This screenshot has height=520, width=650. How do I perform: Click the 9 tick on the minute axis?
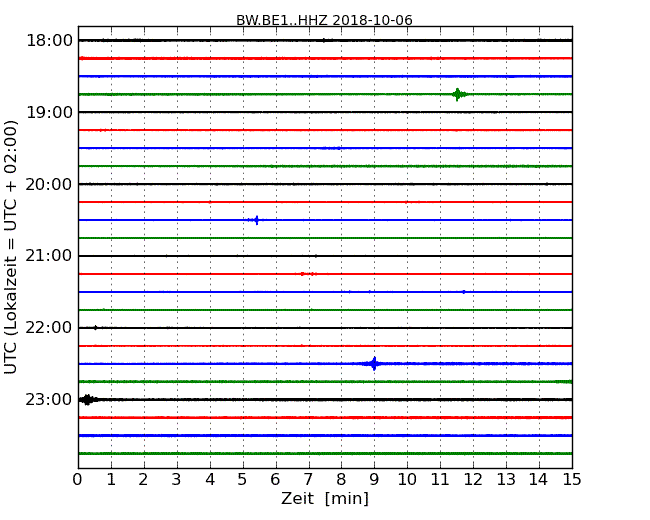[x=374, y=479]
